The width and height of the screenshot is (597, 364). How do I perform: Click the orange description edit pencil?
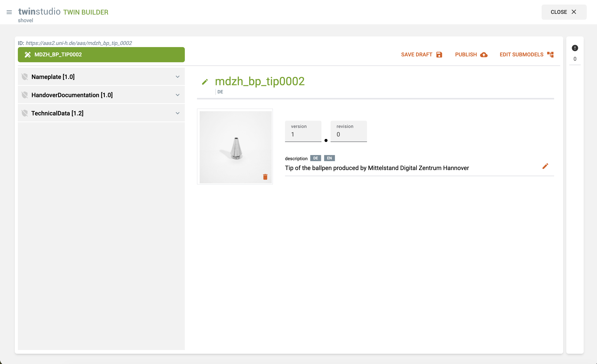(545, 166)
